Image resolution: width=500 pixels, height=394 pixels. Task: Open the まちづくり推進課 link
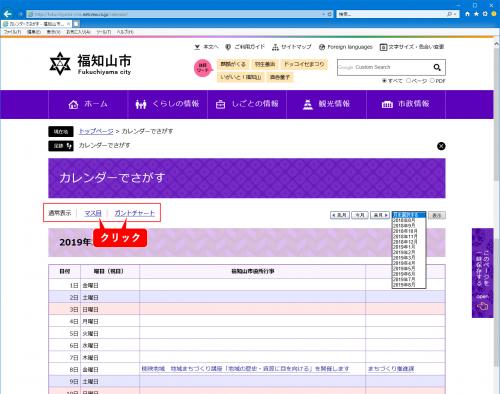[391, 369]
